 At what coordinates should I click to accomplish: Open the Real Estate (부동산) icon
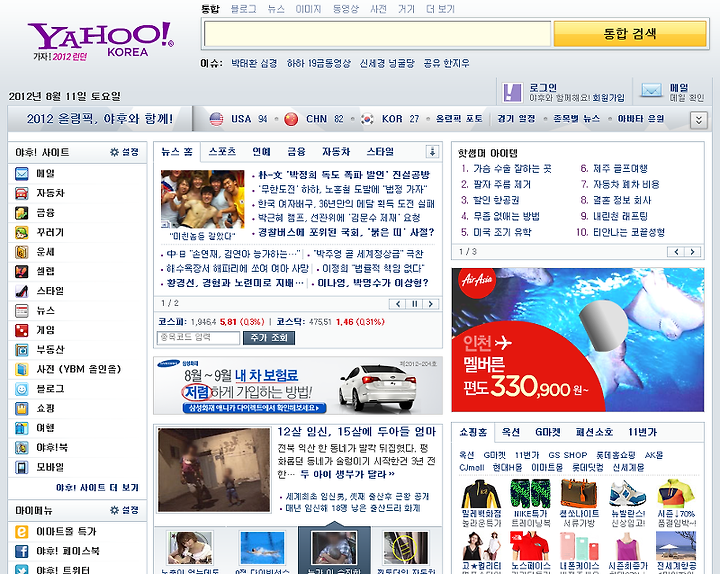[x=22, y=350]
